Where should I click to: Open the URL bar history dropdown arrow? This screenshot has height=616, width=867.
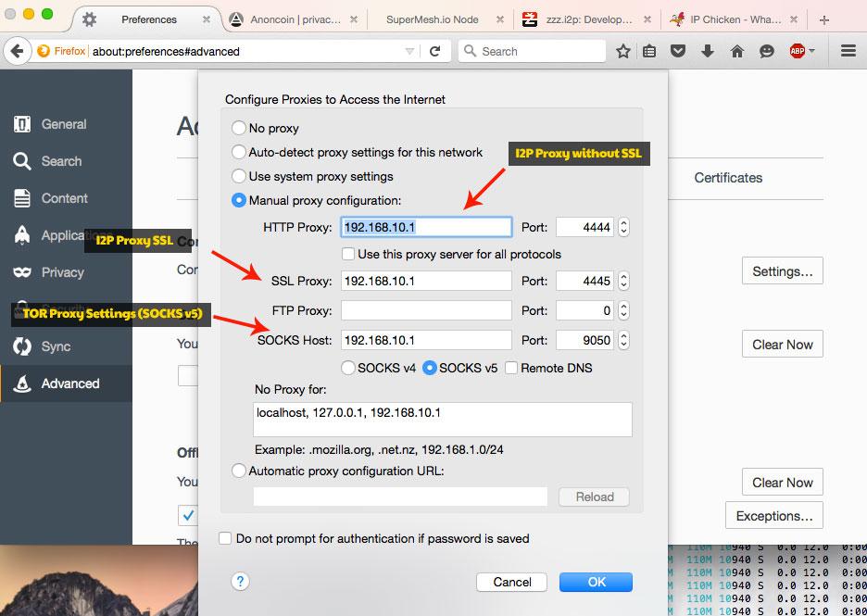point(409,52)
